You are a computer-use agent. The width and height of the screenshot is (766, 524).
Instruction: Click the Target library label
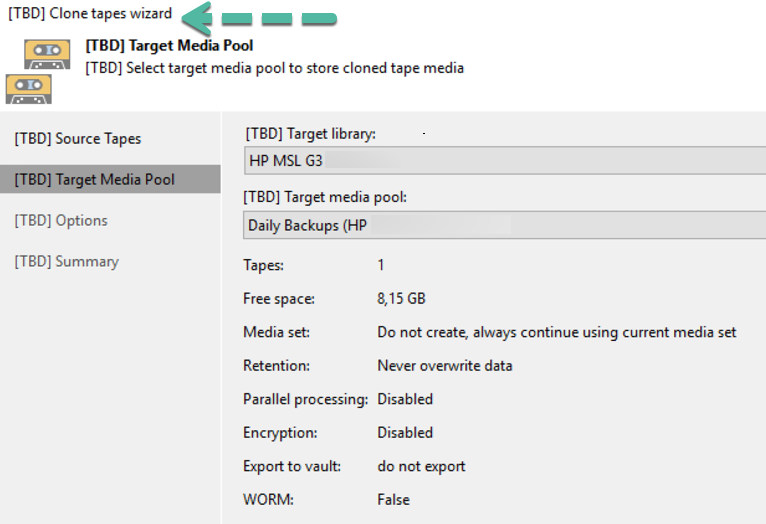(x=311, y=133)
